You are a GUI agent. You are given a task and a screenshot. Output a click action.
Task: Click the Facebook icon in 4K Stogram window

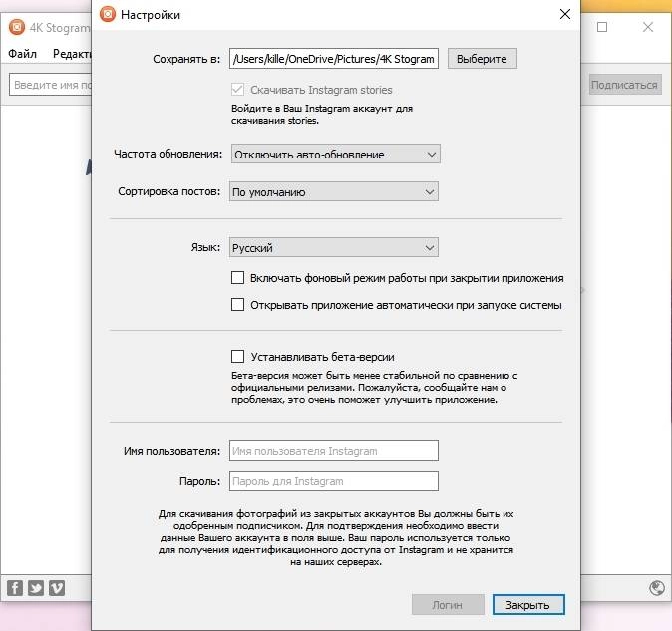click(15, 588)
